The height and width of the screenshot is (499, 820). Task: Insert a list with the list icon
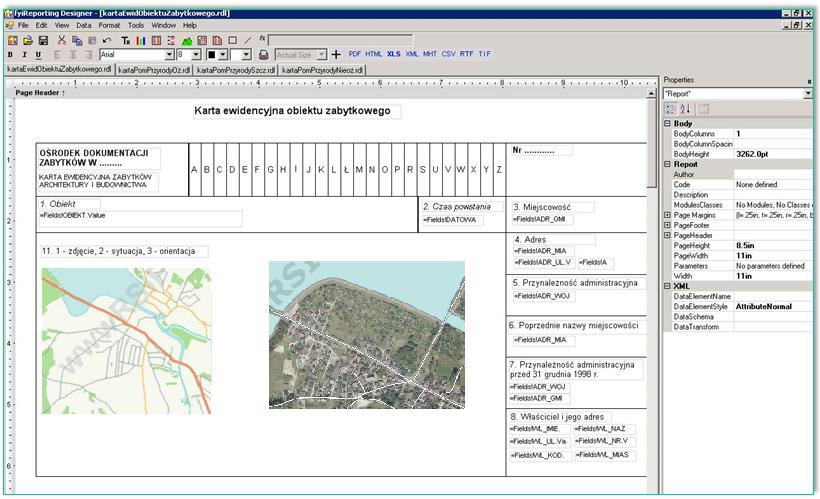(171, 40)
